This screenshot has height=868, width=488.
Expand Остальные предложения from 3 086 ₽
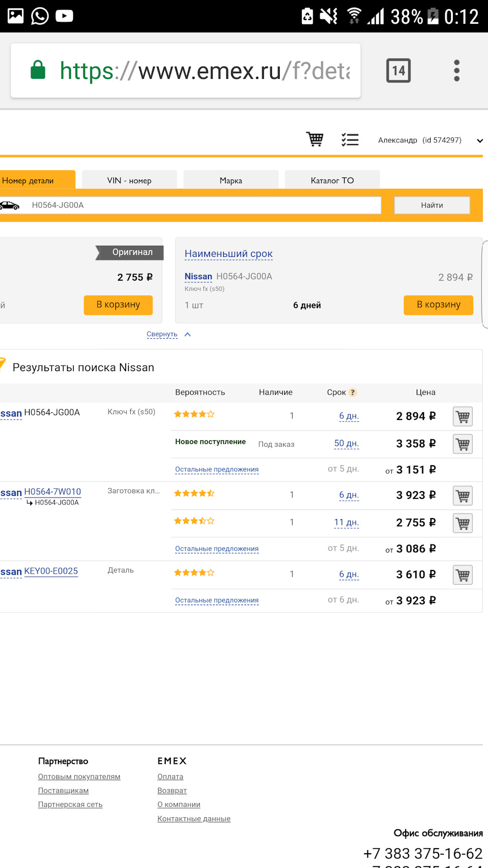217,549
